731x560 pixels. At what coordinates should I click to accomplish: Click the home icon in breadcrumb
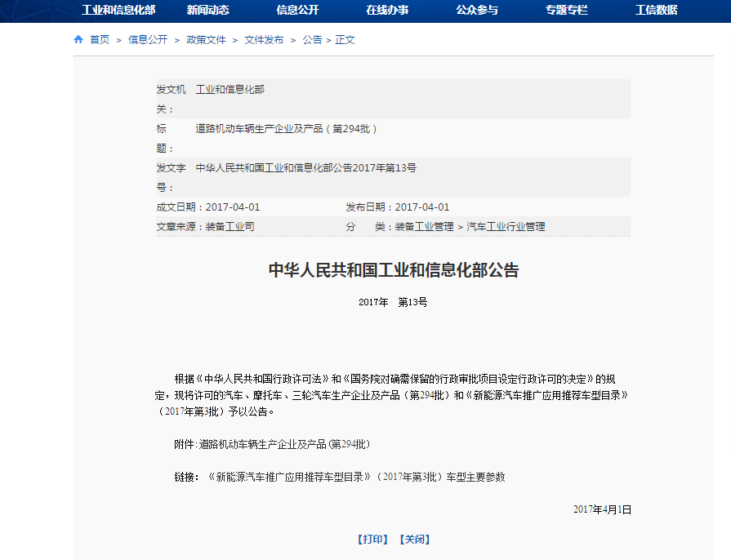[78, 39]
